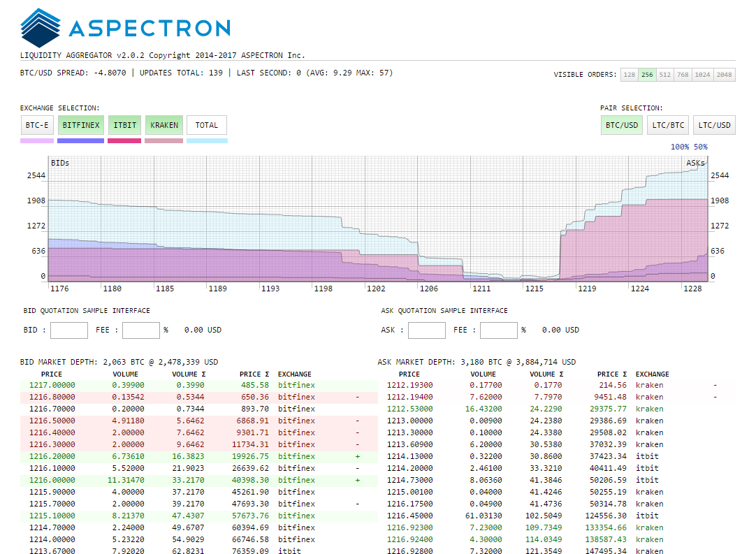Choose 512 visible orders
The width and height of the screenshot is (756, 554).
[665, 75]
